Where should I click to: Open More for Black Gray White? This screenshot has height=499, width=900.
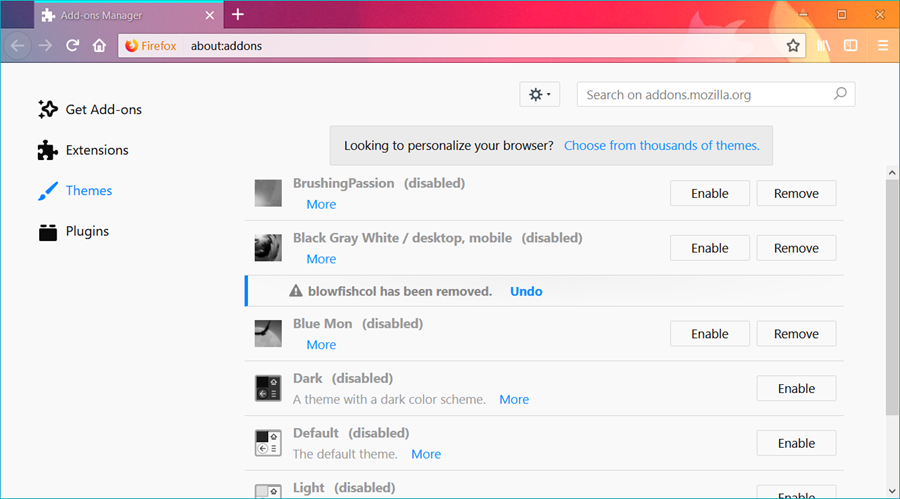pyautogui.click(x=321, y=259)
